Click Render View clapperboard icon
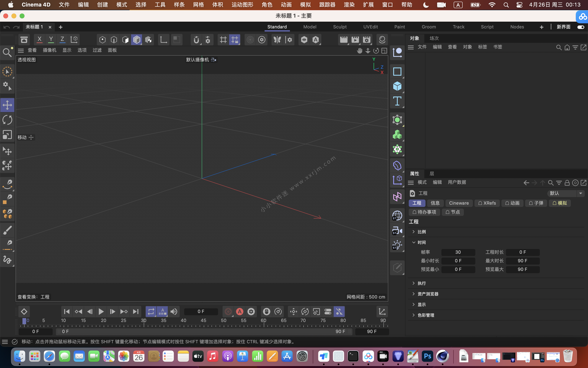 pyautogui.click(x=344, y=40)
